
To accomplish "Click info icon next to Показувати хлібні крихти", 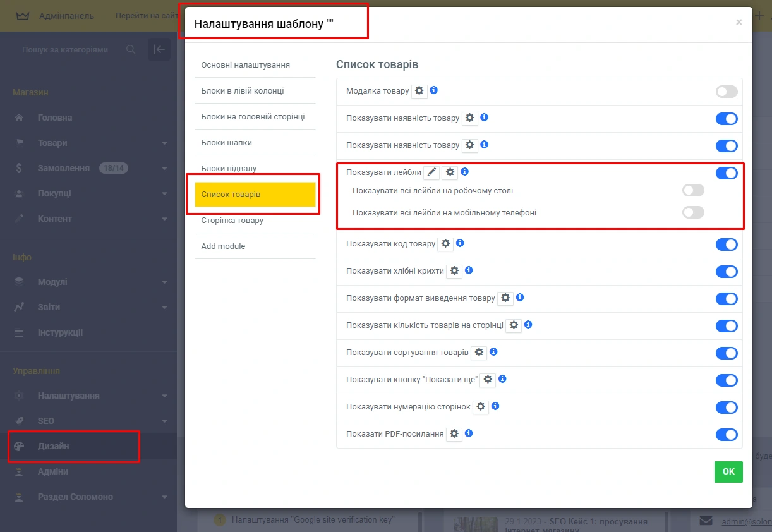I will click(x=469, y=270).
